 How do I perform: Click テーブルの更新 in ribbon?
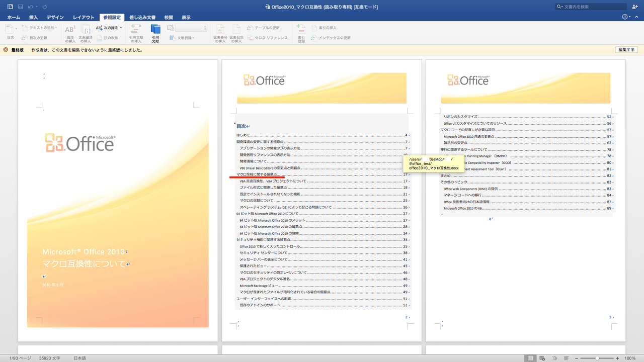(x=263, y=28)
